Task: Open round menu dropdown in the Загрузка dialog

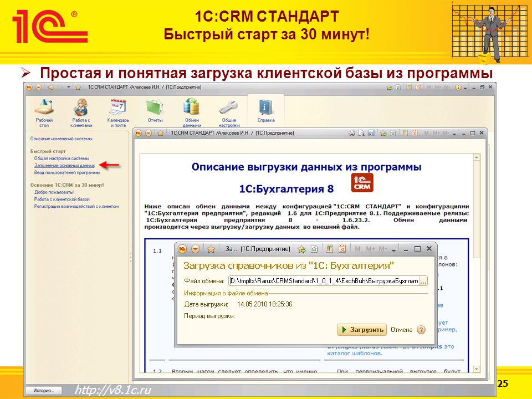Action: pyautogui.click(x=196, y=249)
